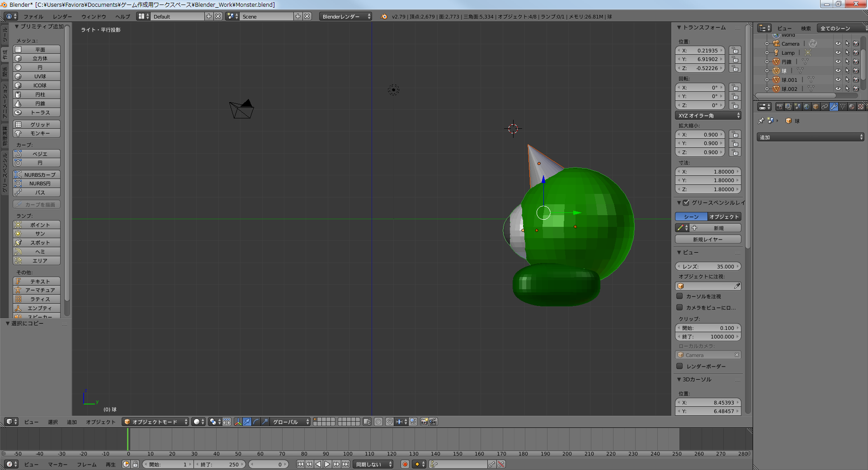Toggle renderability camera for 球.002 object
Image resolution: width=868 pixels, height=470 pixels.
point(856,89)
